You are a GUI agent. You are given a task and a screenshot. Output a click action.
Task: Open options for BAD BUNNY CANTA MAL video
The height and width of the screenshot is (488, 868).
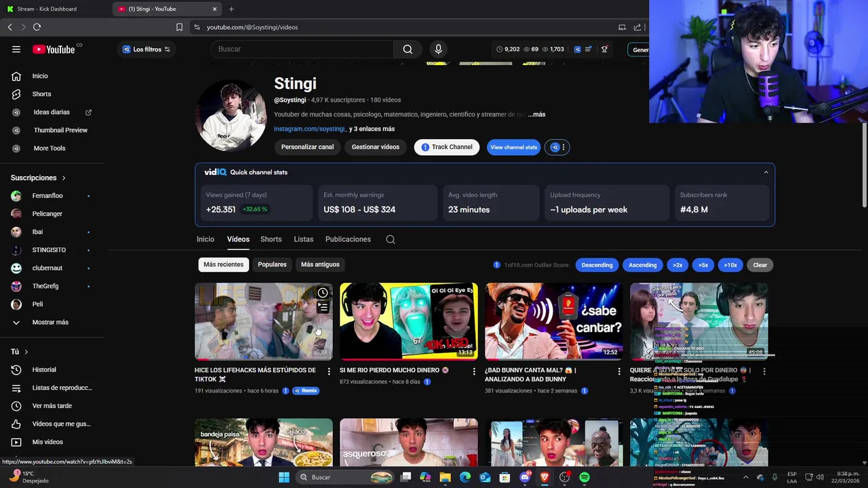(618, 371)
